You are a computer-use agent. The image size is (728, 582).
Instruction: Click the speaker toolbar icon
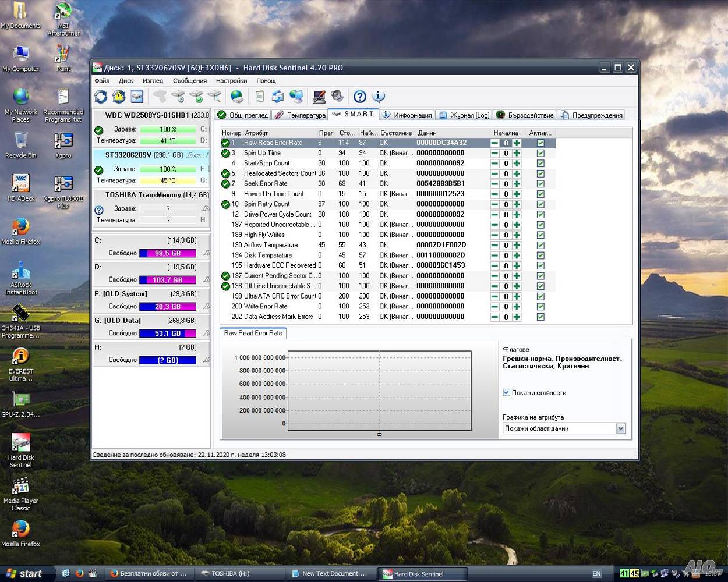(x=337, y=97)
